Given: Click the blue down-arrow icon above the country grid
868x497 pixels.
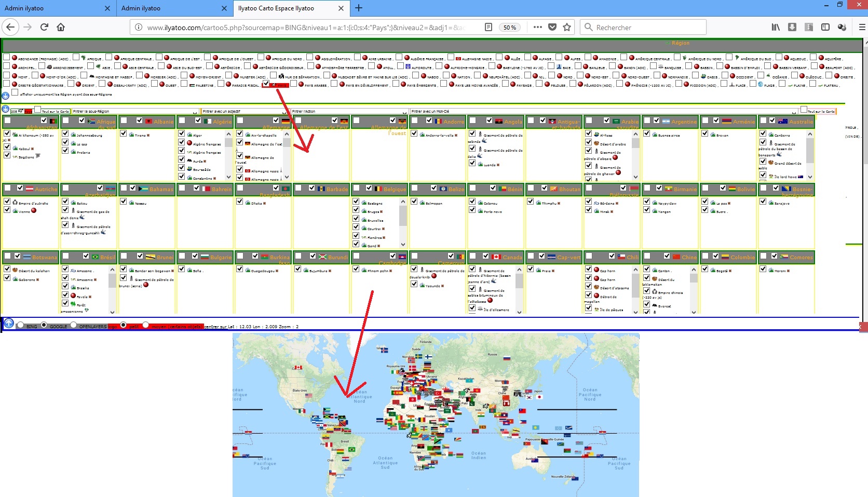Looking at the screenshot, I should point(6,109).
